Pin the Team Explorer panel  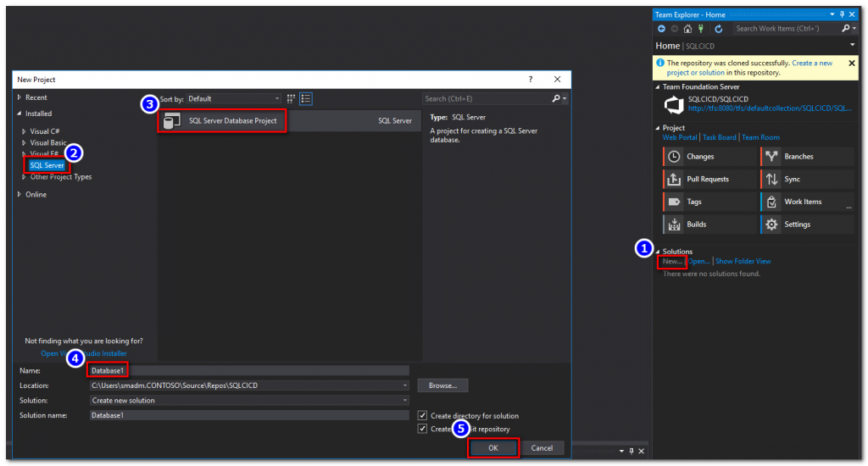click(x=842, y=14)
